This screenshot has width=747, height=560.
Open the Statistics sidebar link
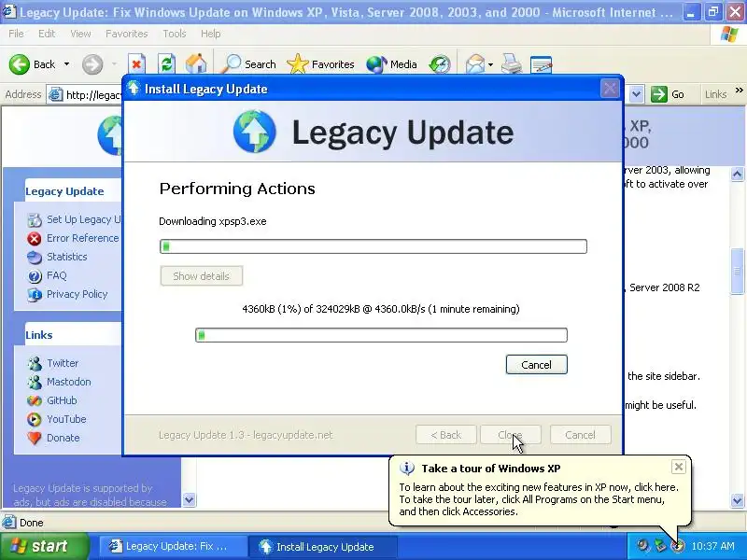click(x=66, y=257)
